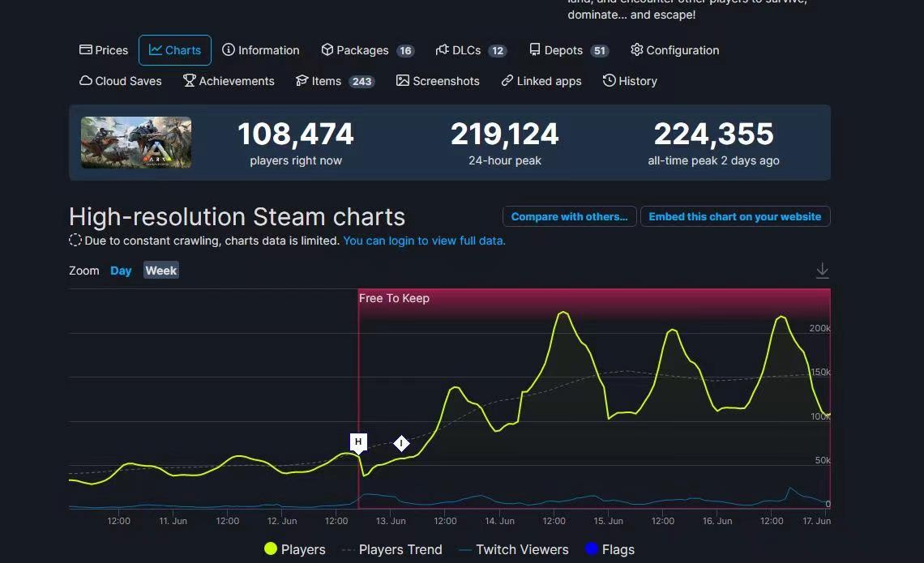
Task: Click the download chart icon
Action: click(822, 270)
